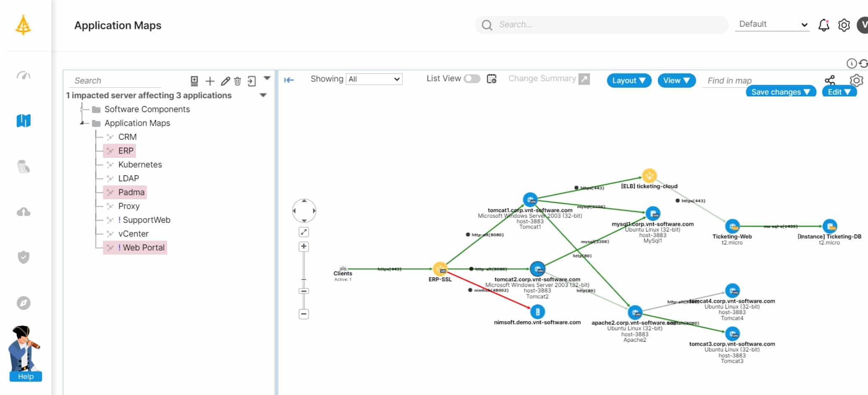
Task: Collapse the left panel with arrow icon
Action: [289, 80]
